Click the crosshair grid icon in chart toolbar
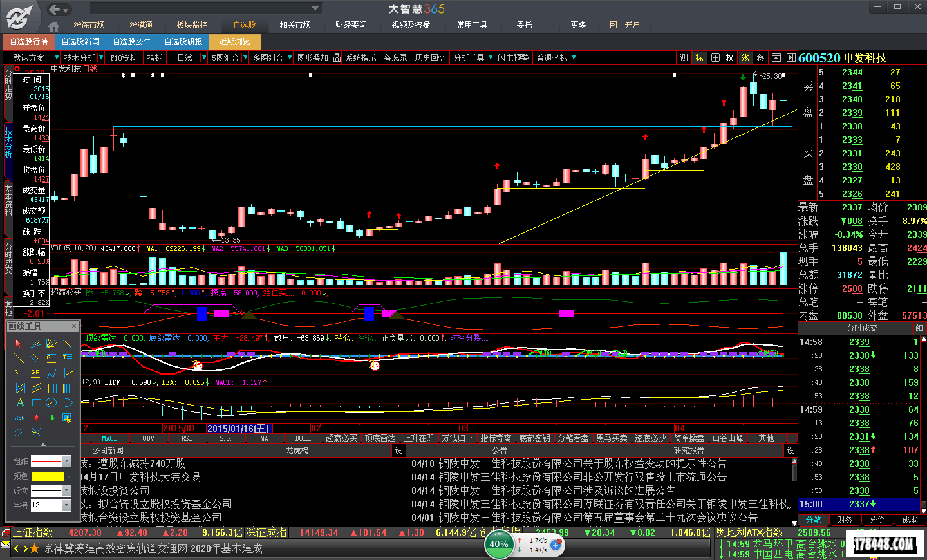Image resolution: width=927 pixels, height=560 pixels. click(715, 57)
